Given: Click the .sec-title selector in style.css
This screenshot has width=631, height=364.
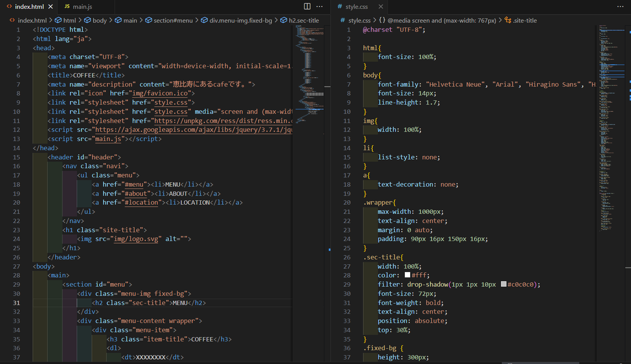Looking at the screenshot, I should pyautogui.click(x=383, y=257).
